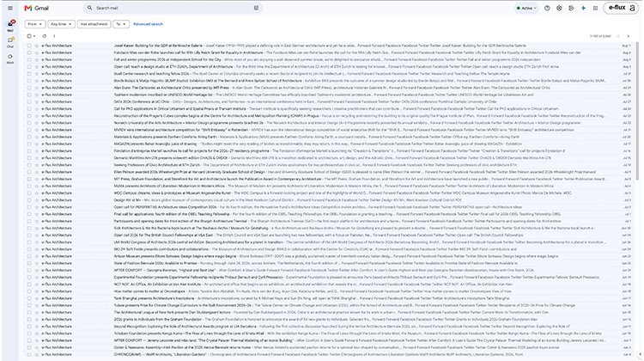Select the Ellen Peirson Wheelwright Prize checkbox

pos(28,172)
